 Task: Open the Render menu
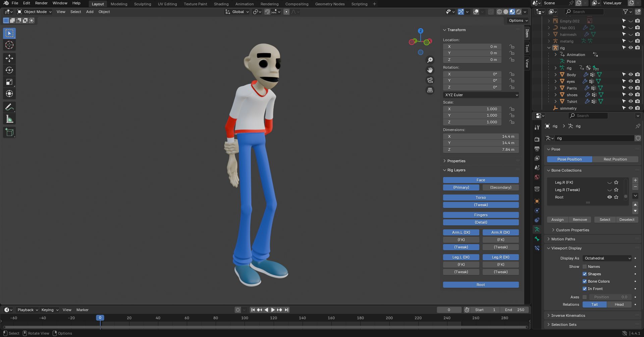(41, 3)
